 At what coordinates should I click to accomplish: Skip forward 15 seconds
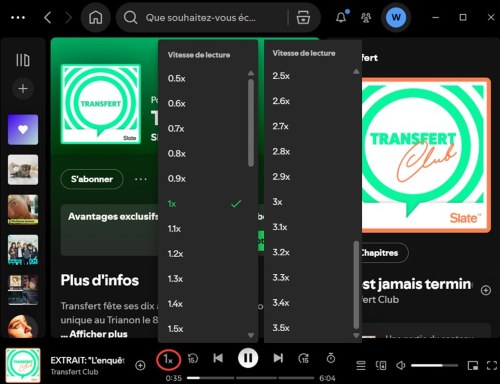point(303,358)
